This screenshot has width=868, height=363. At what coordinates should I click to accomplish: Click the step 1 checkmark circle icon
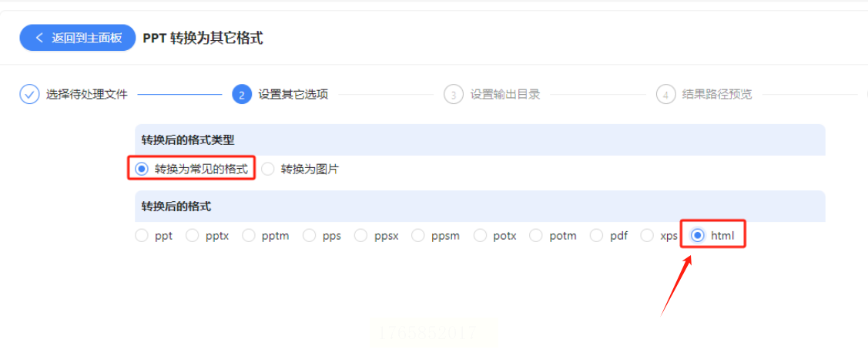pyautogui.click(x=28, y=94)
